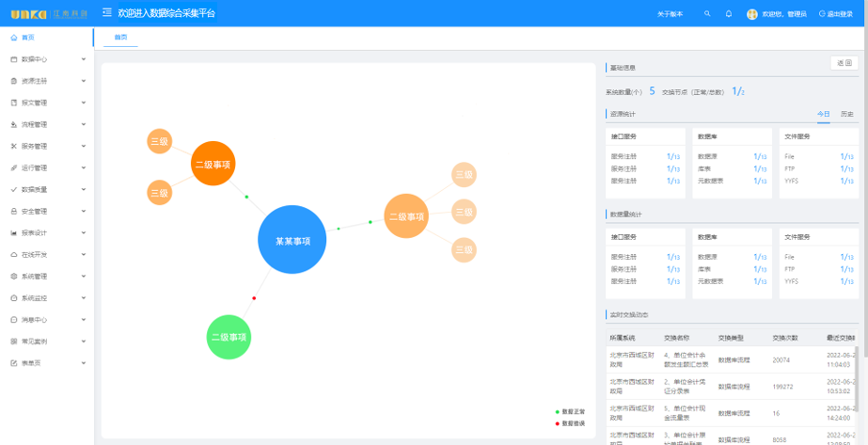The image size is (868, 445).
Task: Click the green 二级事项 node
Action: click(229, 337)
